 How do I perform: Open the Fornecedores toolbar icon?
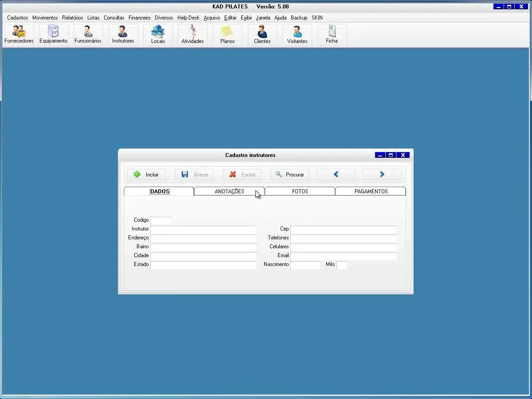point(19,35)
